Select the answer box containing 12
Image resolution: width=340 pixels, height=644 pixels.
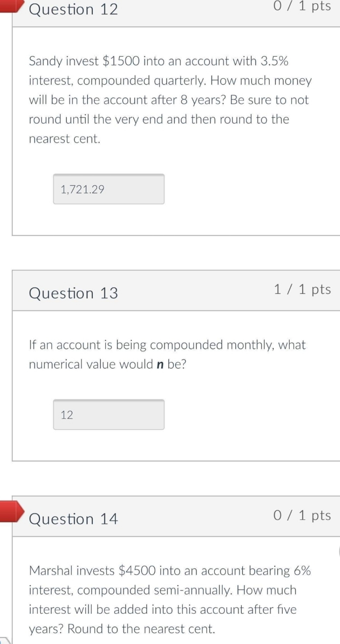(x=109, y=414)
